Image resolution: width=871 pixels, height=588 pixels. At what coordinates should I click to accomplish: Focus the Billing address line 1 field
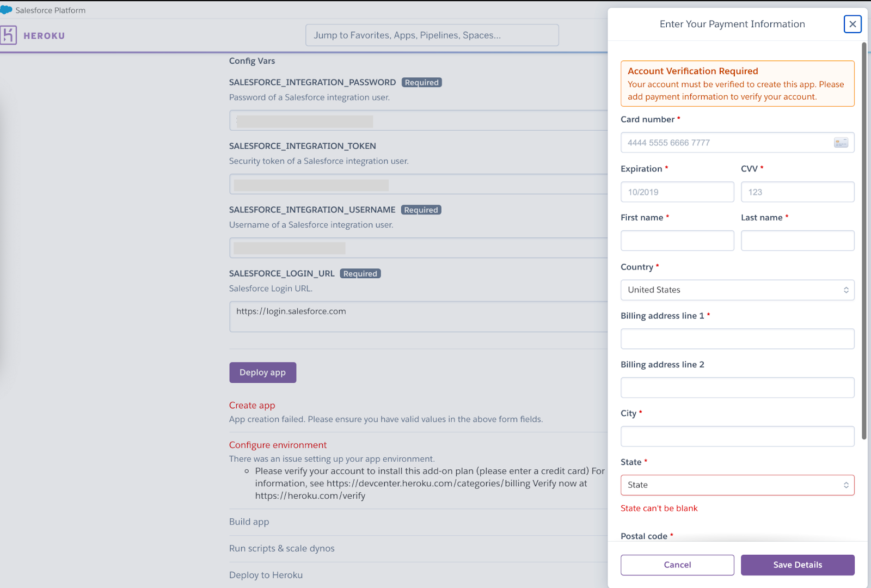pos(738,339)
